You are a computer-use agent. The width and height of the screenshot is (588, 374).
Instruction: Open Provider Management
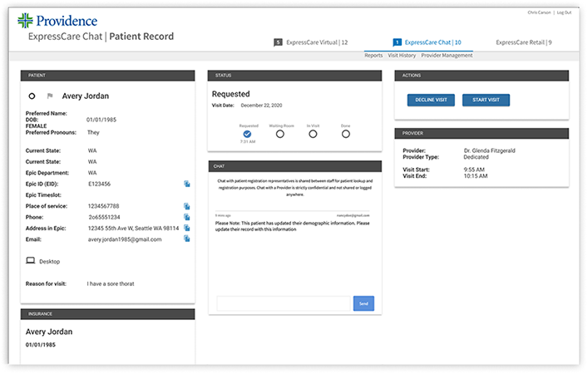pyautogui.click(x=447, y=56)
